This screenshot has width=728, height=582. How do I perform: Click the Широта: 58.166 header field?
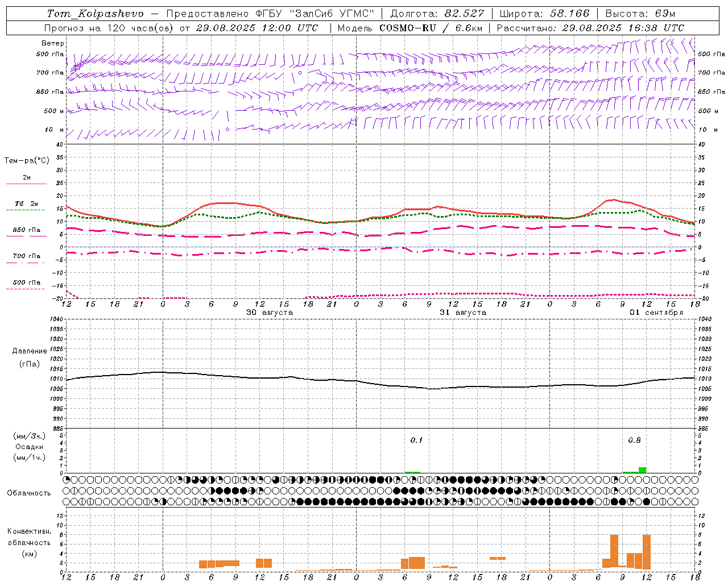[x=545, y=14]
